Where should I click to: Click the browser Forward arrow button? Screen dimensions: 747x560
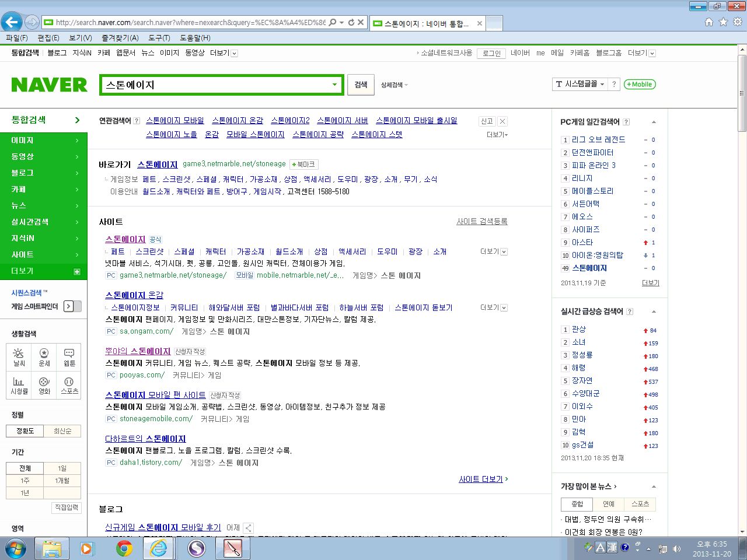pos(32,22)
